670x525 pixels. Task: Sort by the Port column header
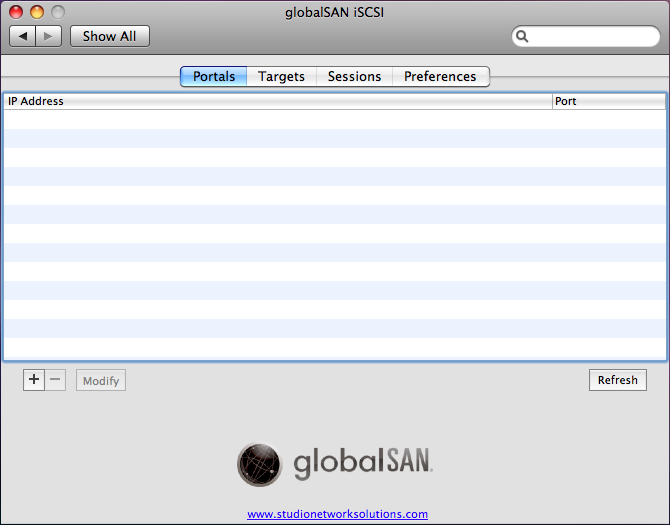coord(609,101)
